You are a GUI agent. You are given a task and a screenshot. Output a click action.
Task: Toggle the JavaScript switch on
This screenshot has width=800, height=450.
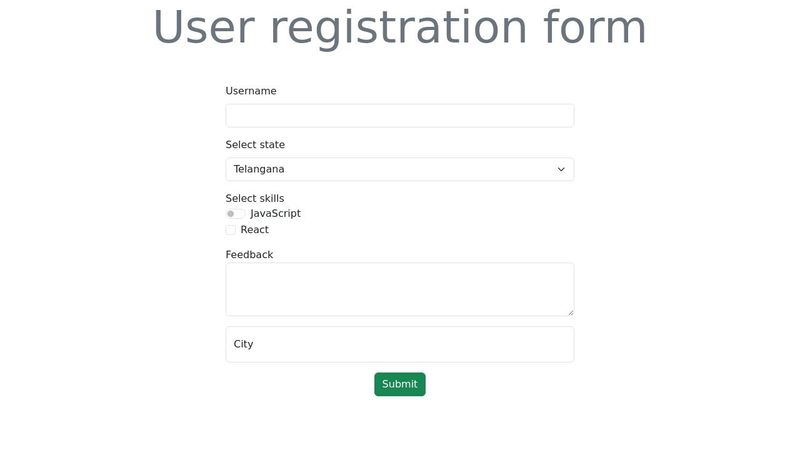click(x=235, y=214)
